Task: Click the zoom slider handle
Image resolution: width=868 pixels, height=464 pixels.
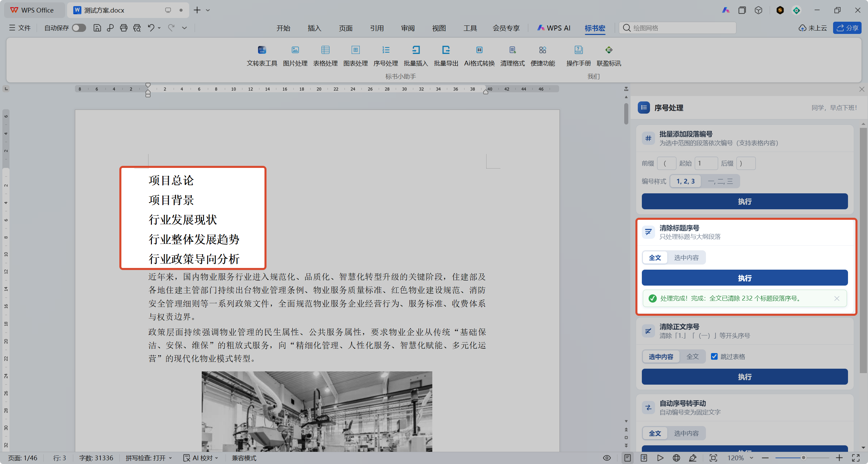Action: coord(803,458)
